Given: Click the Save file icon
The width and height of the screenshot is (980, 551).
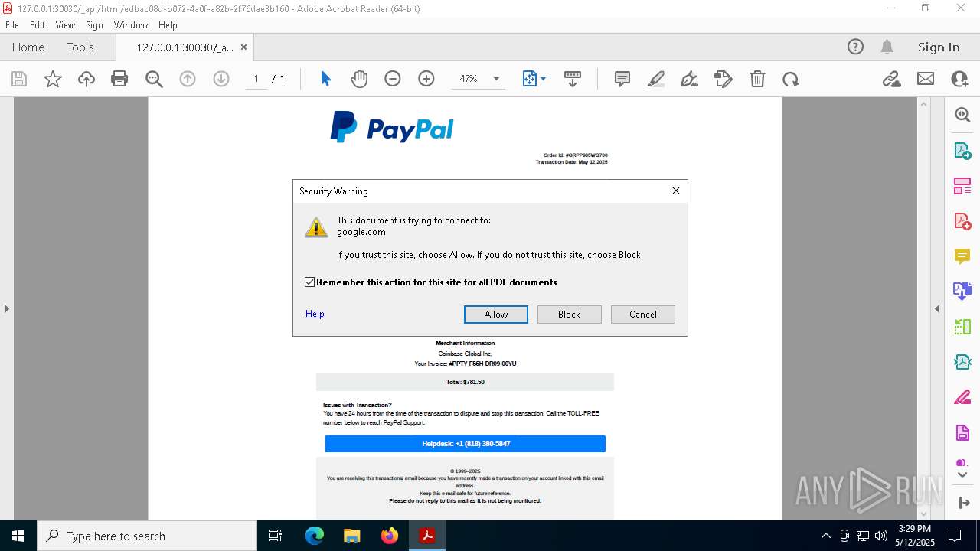Looking at the screenshot, I should (x=19, y=79).
